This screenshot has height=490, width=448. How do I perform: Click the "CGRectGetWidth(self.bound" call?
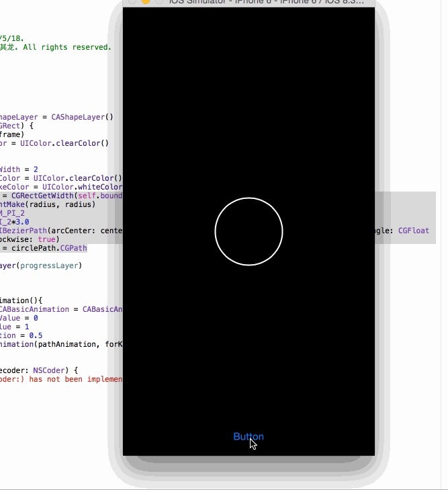pyautogui.click(x=66, y=196)
